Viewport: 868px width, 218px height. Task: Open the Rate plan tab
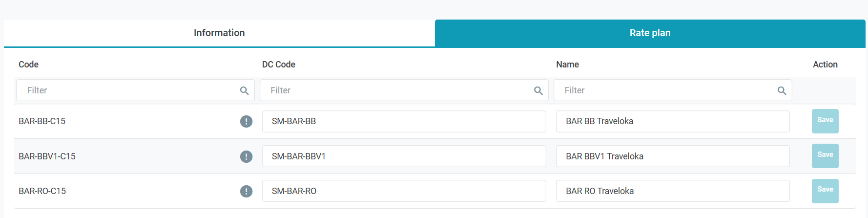pos(650,33)
